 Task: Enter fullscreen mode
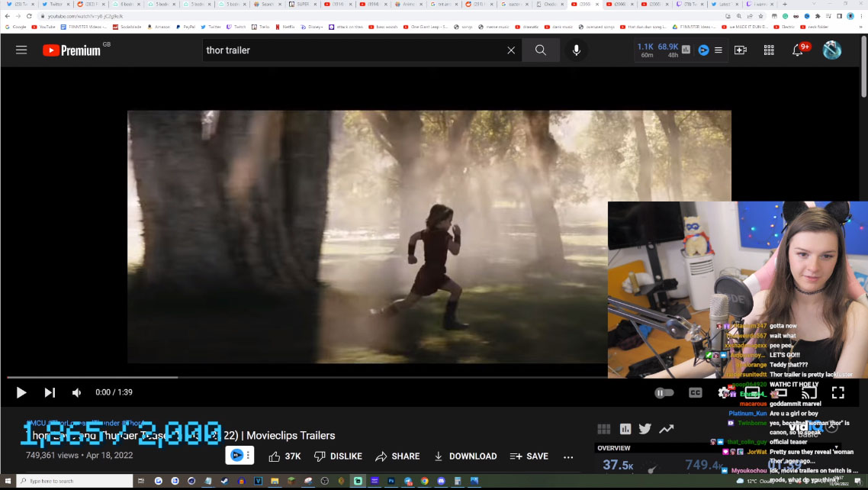coord(837,392)
